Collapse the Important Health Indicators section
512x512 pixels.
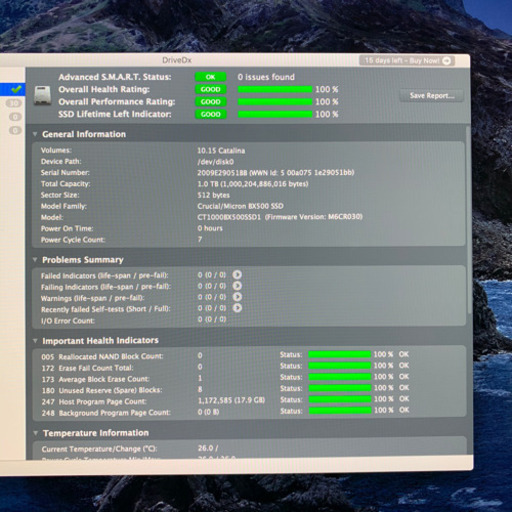35,341
